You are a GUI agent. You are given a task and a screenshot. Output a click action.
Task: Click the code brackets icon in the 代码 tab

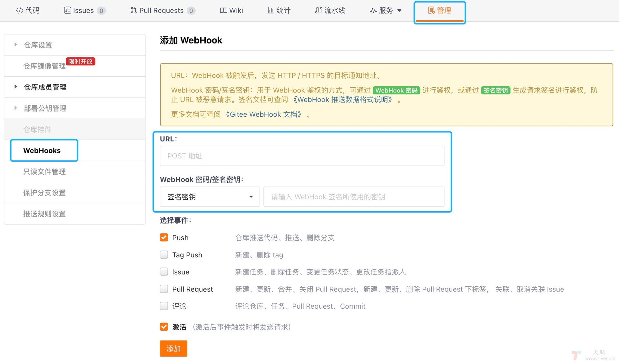pyautogui.click(x=20, y=10)
